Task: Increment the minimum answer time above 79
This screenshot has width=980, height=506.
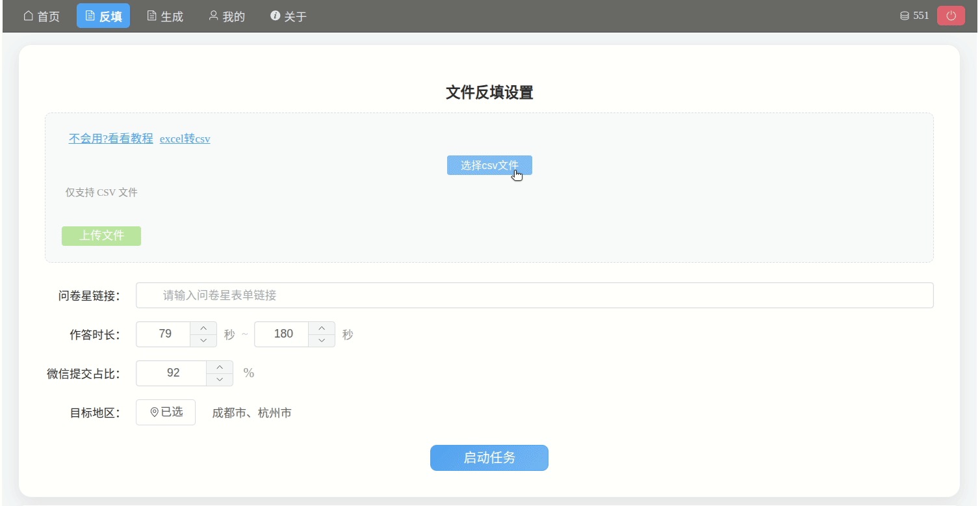Action: click(202, 328)
